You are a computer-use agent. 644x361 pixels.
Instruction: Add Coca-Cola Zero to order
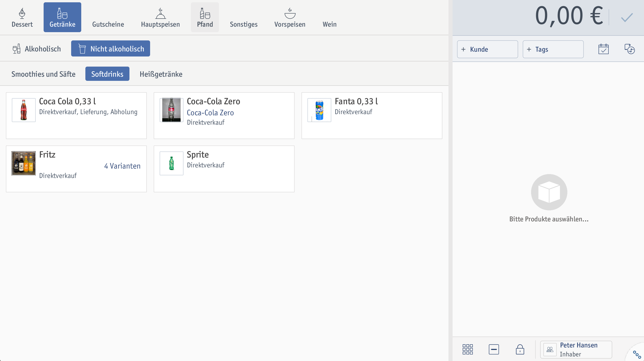[x=224, y=116]
